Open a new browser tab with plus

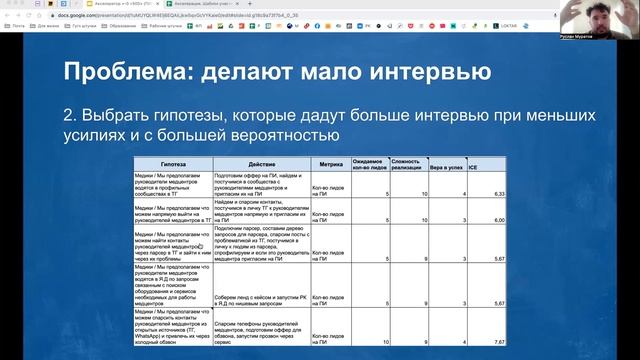[x=250, y=4]
